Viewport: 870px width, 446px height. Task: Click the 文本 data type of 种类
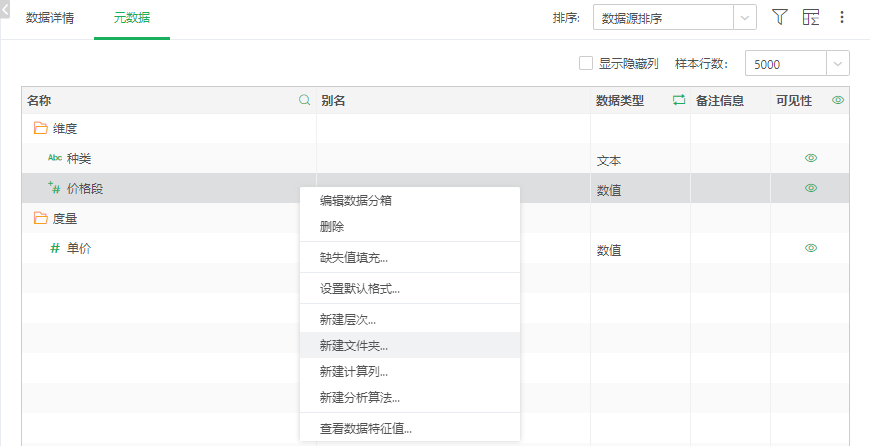(x=609, y=161)
